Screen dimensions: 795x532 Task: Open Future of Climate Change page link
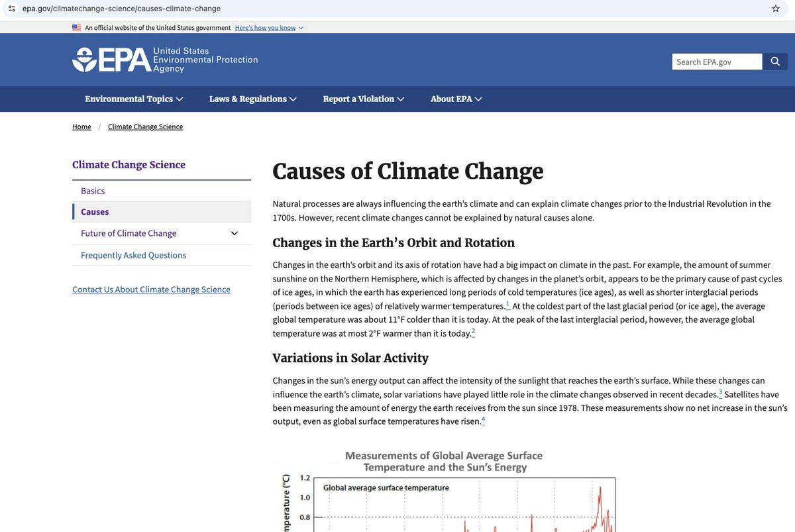click(x=129, y=233)
